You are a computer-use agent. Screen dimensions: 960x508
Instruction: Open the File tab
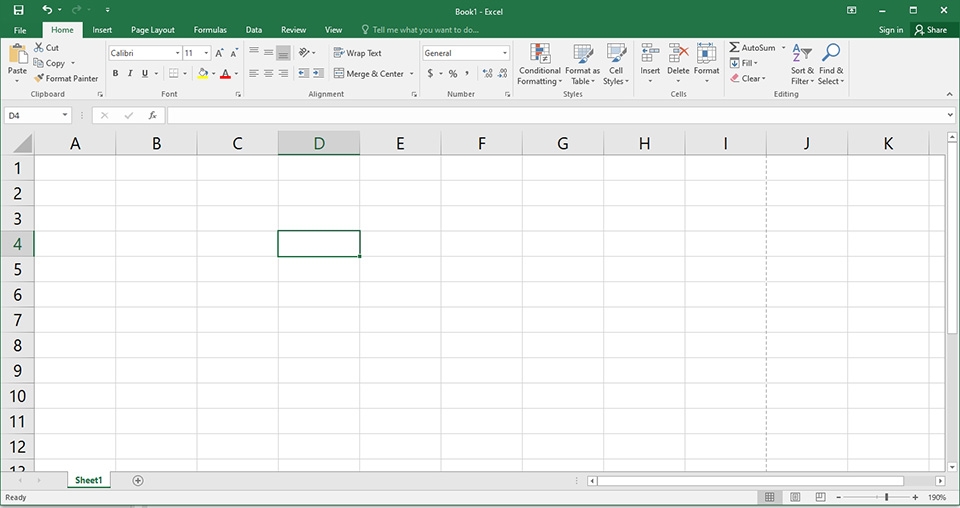20,29
